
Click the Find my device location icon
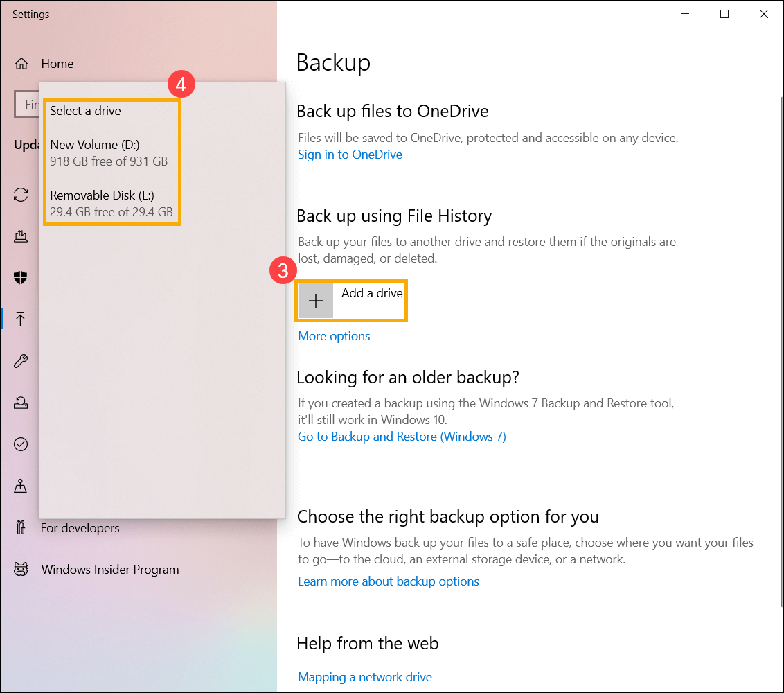[x=21, y=485]
